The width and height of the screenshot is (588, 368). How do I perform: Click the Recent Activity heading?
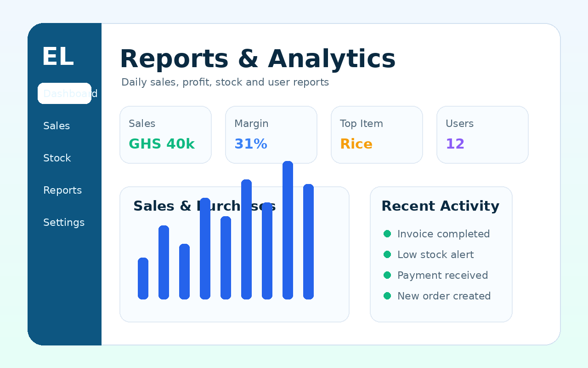[x=440, y=206]
